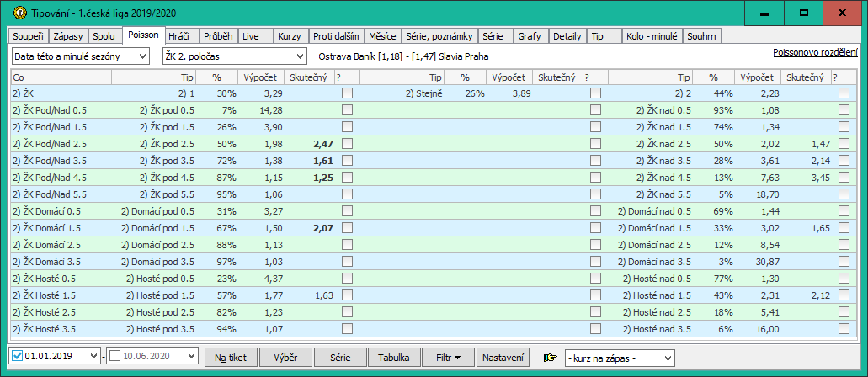Open the 'Data této a minulé sezóny' dropdown

[x=83, y=56]
